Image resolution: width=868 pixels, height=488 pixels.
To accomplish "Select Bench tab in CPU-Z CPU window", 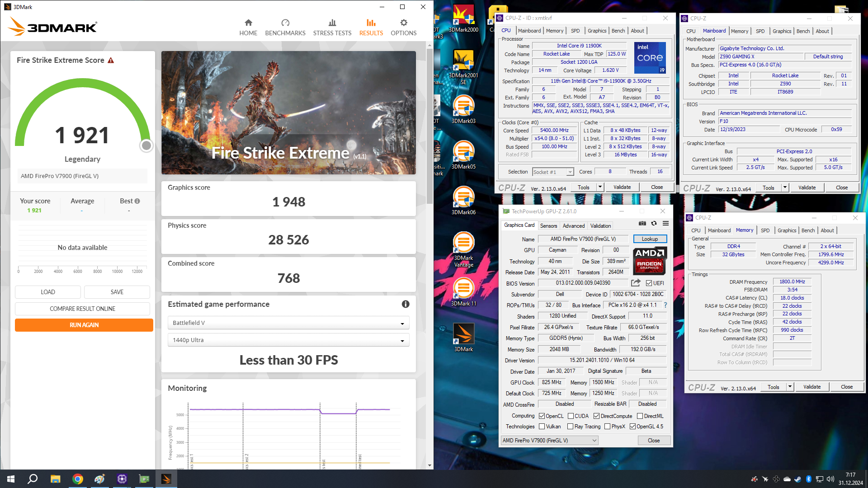I will 618,31.
